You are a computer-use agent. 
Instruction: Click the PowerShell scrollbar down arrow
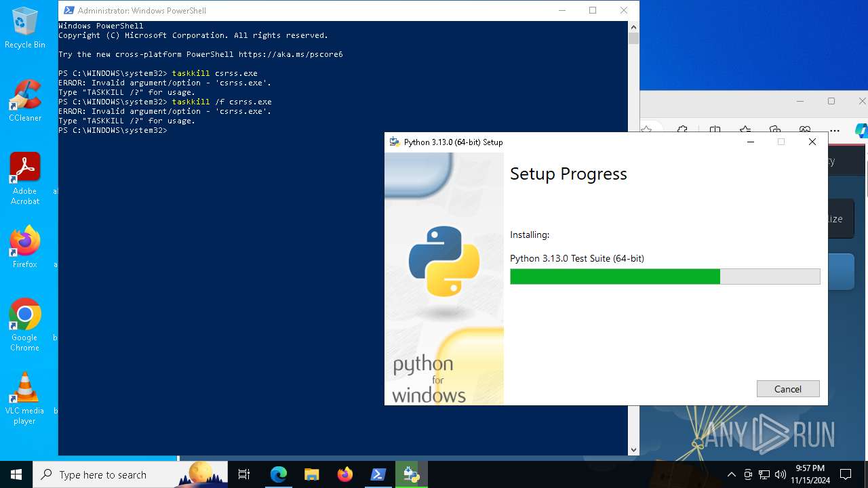pos(633,449)
